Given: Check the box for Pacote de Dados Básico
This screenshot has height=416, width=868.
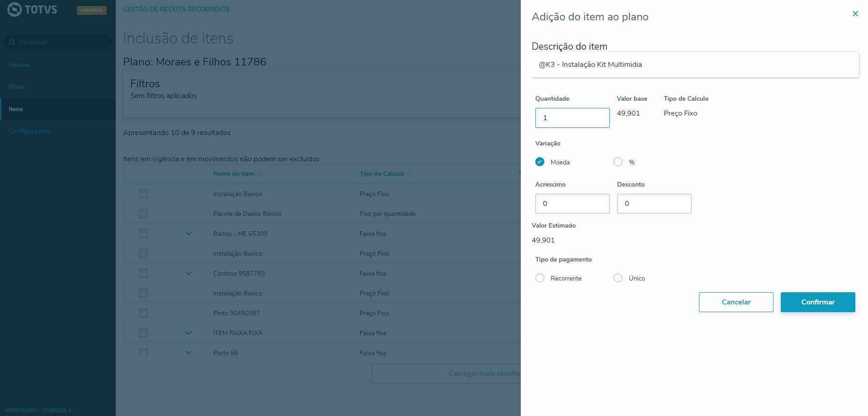Looking at the screenshot, I should [143, 214].
